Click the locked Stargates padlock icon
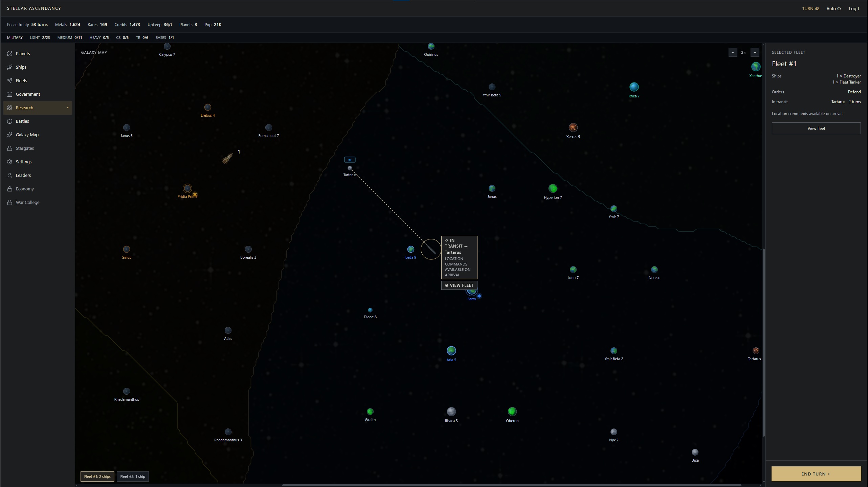The width and height of the screenshot is (868, 487). click(x=10, y=148)
